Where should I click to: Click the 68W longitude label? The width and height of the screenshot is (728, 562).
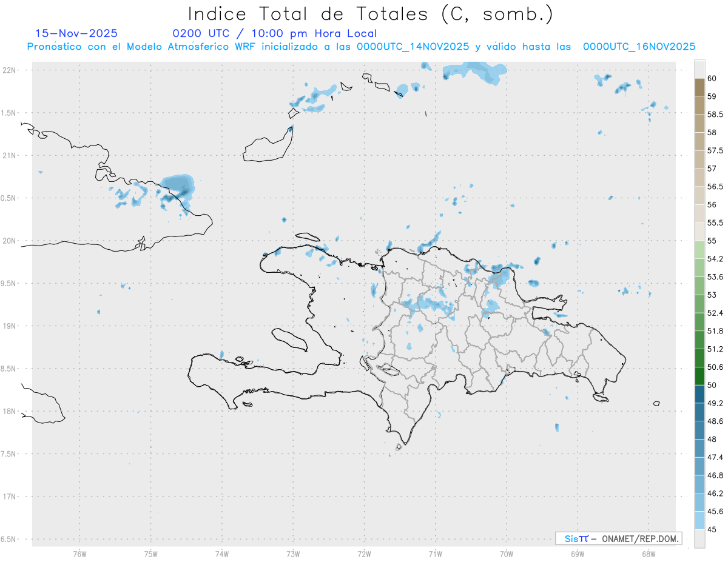[x=649, y=554]
